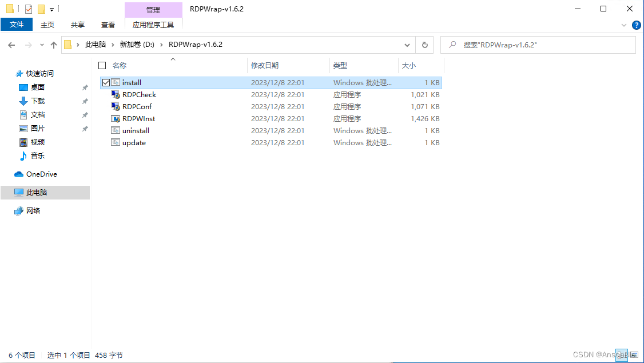Viewport: 644px width, 363px height.
Task: Click the folder icon in title bar
Action: [x=10, y=9]
